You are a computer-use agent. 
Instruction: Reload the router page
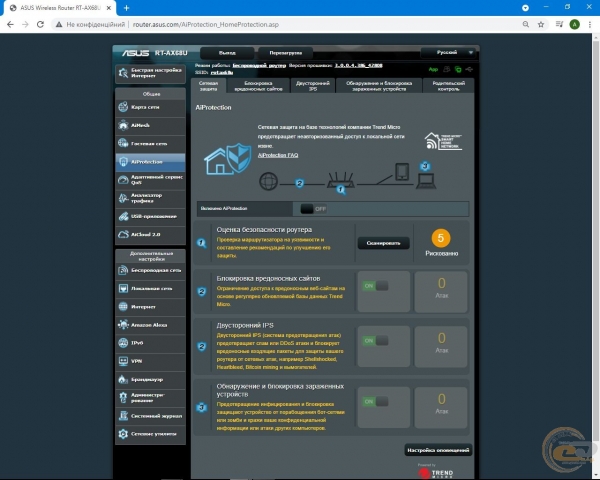[40, 24]
